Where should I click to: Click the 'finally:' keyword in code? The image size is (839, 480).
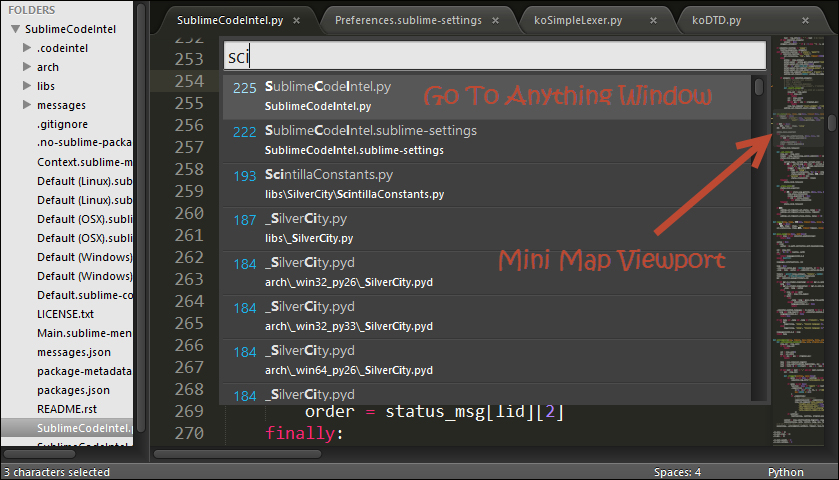click(x=304, y=433)
